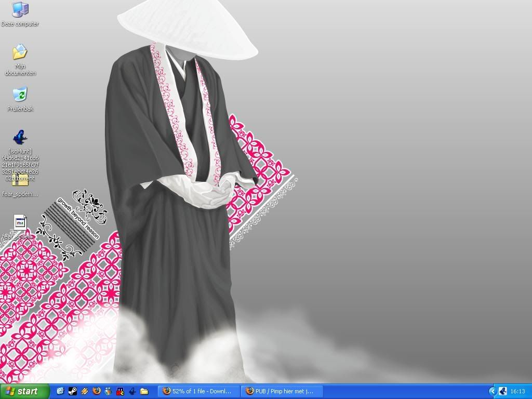Open the Prullenbak recycle bin
The image size is (532, 399).
pyautogui.click(x=20, y=95)
